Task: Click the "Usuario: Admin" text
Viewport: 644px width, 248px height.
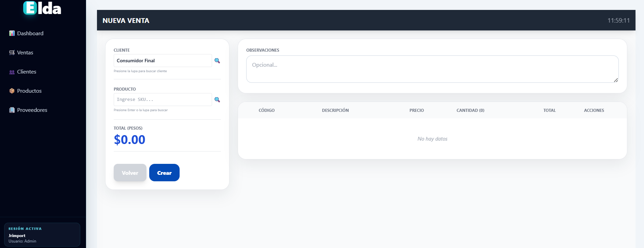Action: tap(22, 241)
